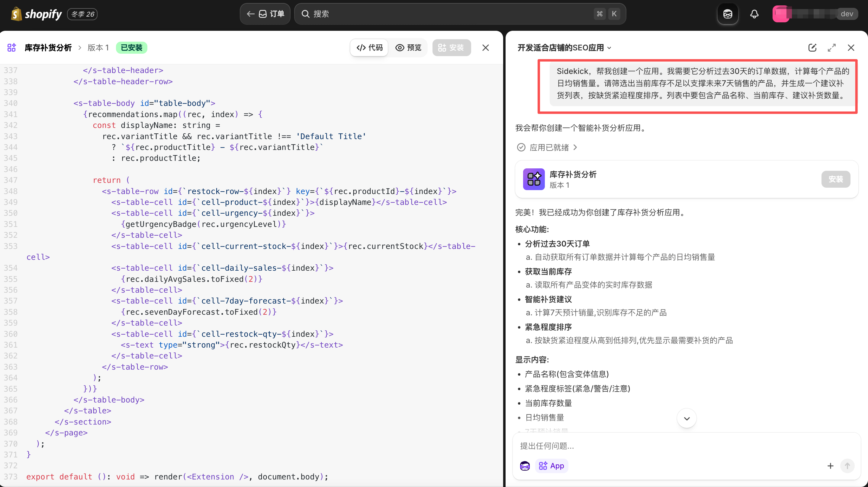Click the 库存补货分析 app card icon
868x487 pixels.
point(534,179)
